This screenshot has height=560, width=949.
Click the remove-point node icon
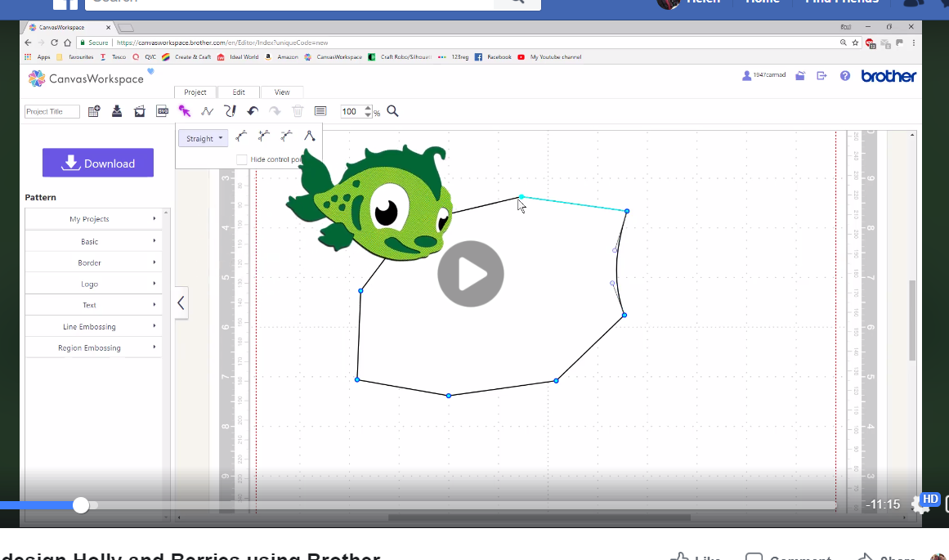(x=286, y=137)
